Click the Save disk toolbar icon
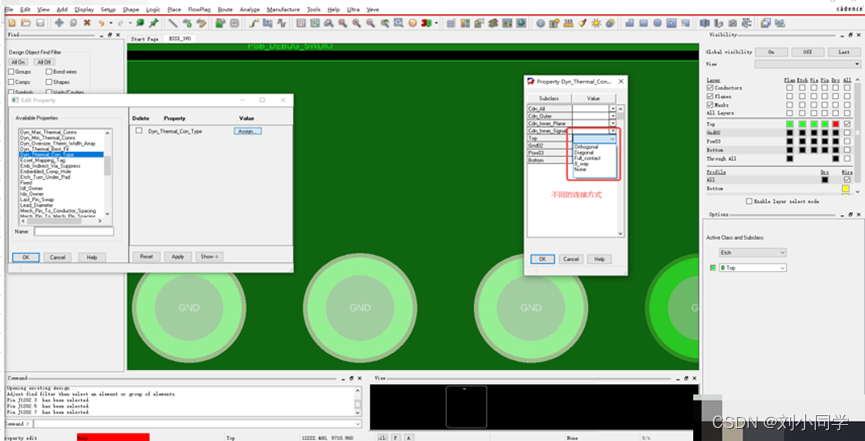The width and height of the screenshot is (865, 441). click(x=40, y=23)
